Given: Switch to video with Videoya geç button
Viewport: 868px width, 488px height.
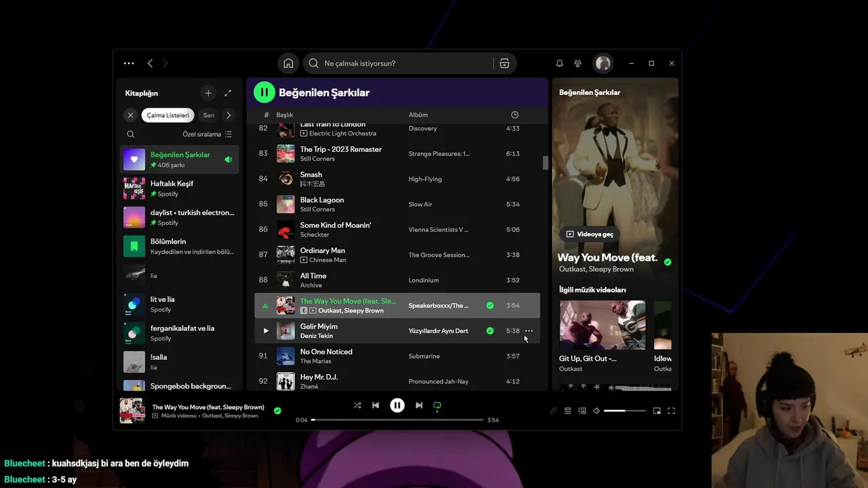Looking at the screenshot, I should coord(589,234).
